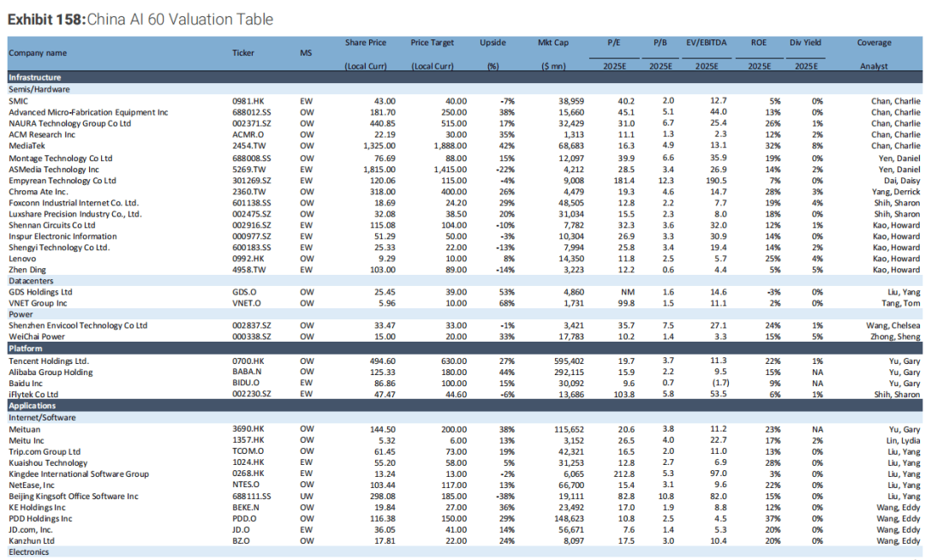The height and width of the screenshot is (560, 925).
Task: Select the "ROE" column header
Action: point(759,43)
